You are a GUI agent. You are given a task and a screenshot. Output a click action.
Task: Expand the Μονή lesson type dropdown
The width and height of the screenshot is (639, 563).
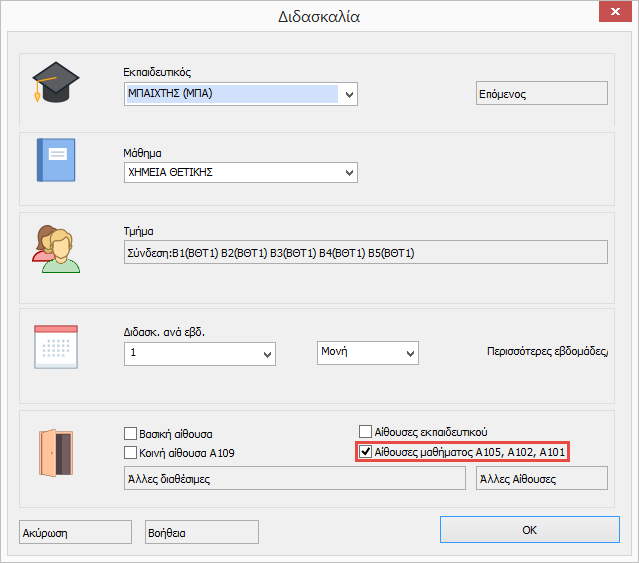[x=408, y=353]
